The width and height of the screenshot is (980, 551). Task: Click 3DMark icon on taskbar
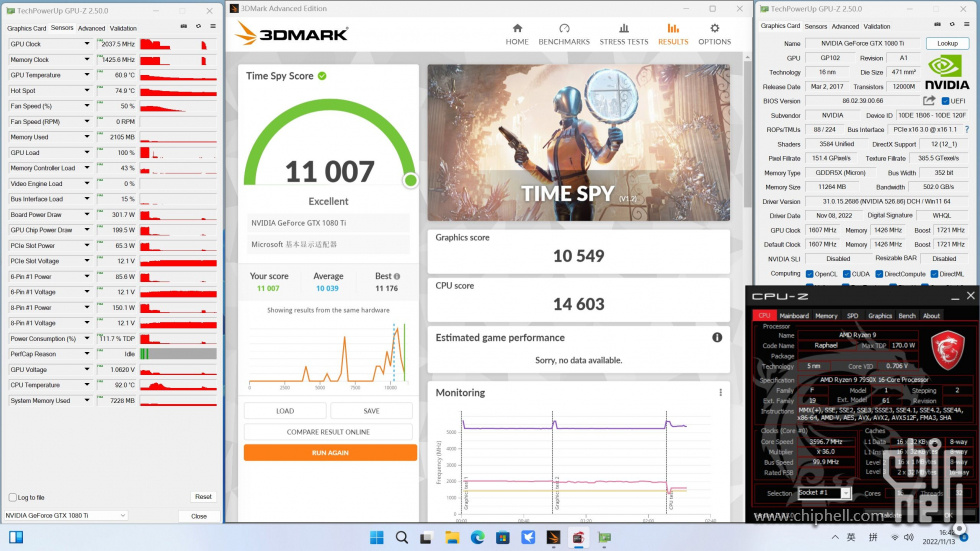[553, 537]
